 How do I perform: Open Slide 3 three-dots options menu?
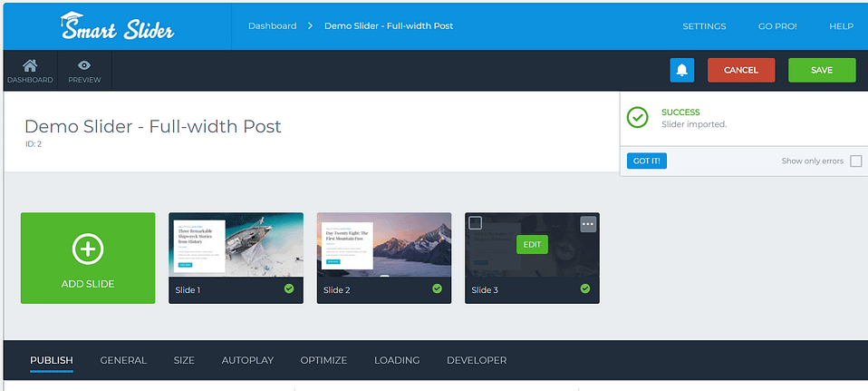(588, 224)
